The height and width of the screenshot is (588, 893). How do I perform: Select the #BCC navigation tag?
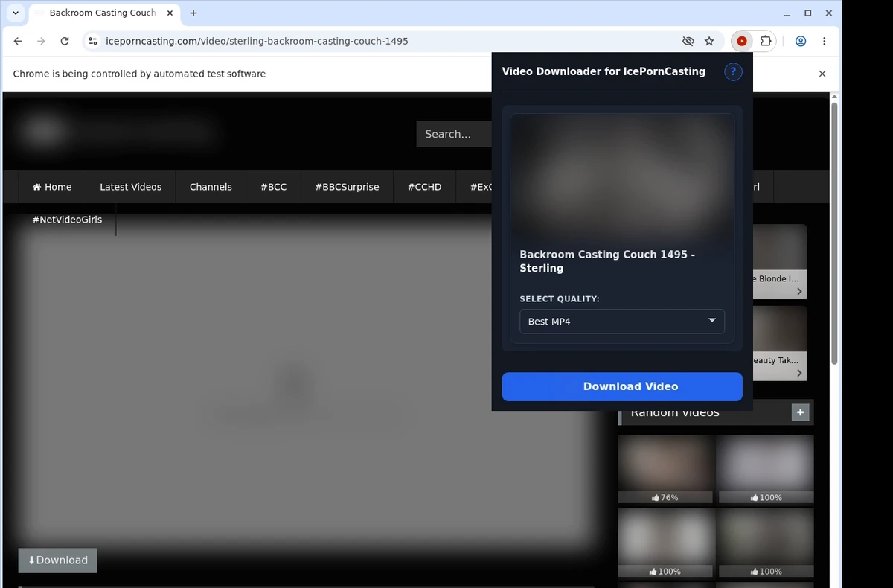point(273,187)
